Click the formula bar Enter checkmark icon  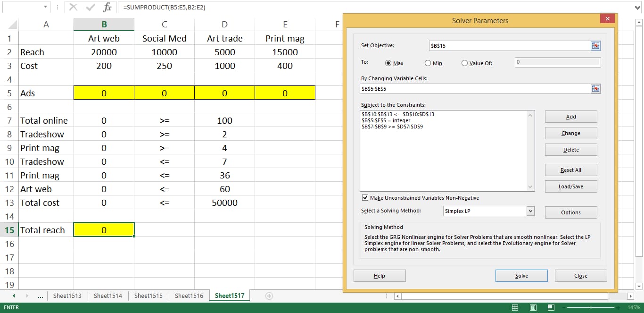coord(90,7)
